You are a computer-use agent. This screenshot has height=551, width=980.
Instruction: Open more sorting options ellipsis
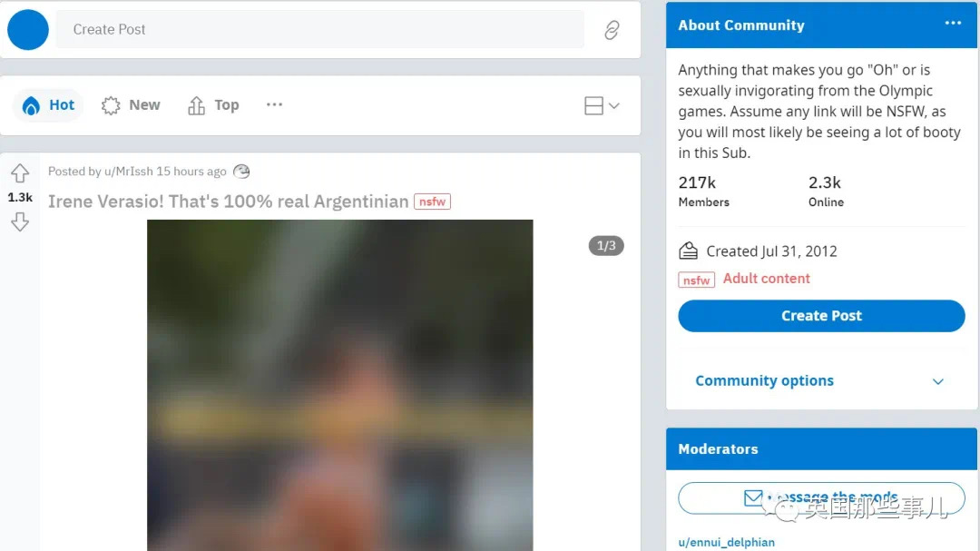click(274, 104)
